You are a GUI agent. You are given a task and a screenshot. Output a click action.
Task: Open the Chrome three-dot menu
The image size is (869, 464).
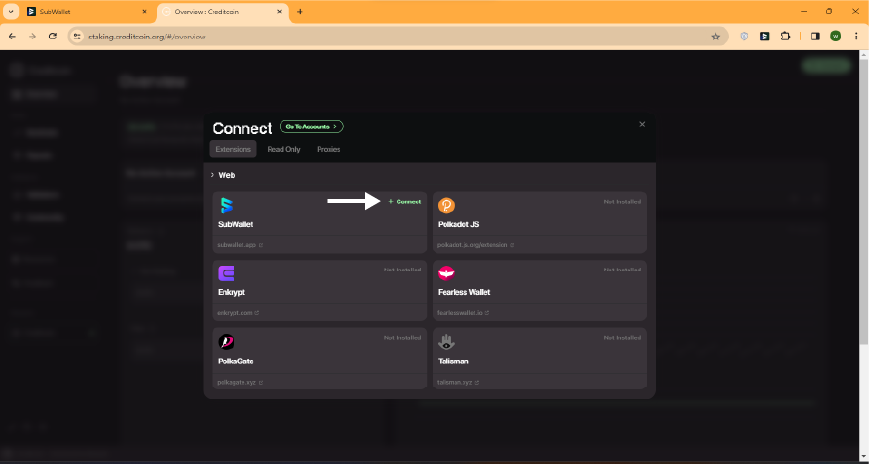[856, 36]
